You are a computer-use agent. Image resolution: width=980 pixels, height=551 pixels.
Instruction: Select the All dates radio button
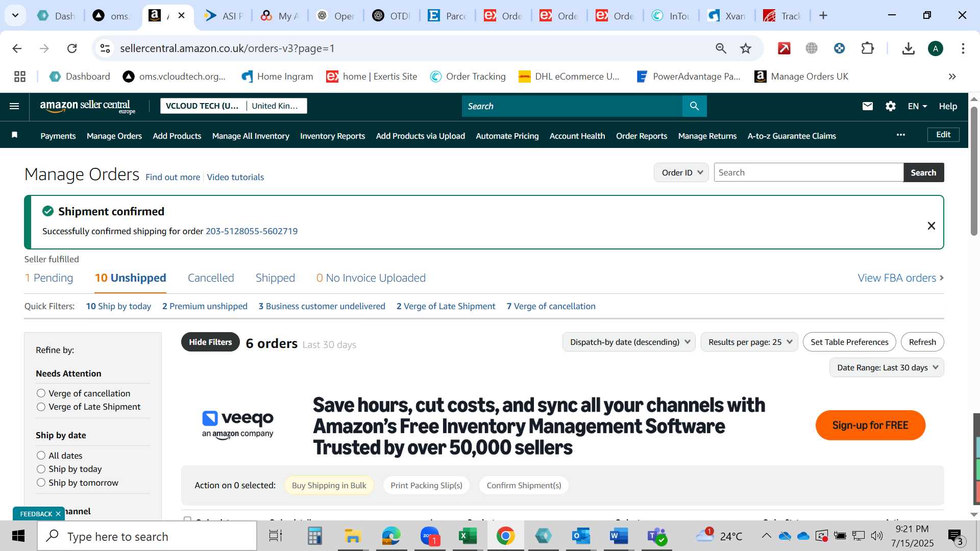pyautogui.click(x=41, y=456)
